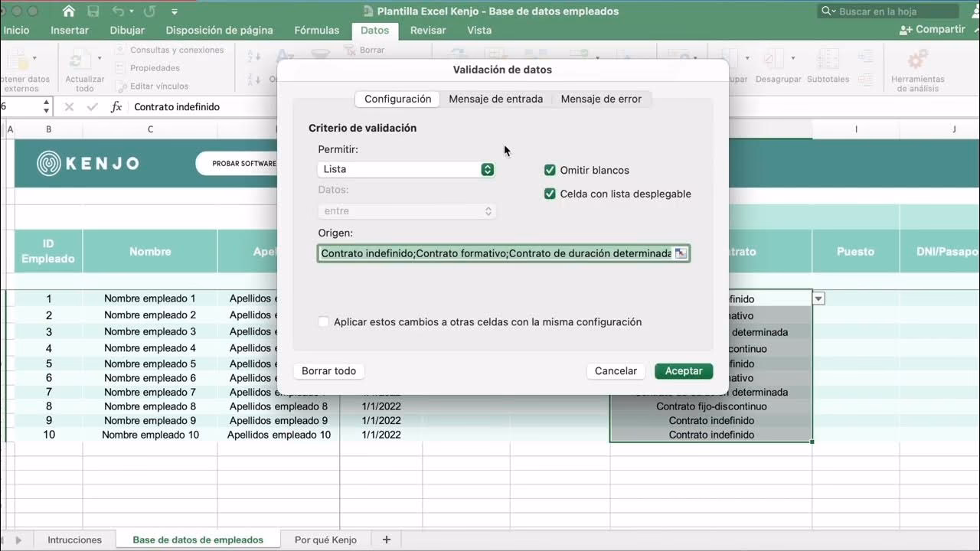Click the fx insert function icon
The image size is (980, 551).
point(116,107)
